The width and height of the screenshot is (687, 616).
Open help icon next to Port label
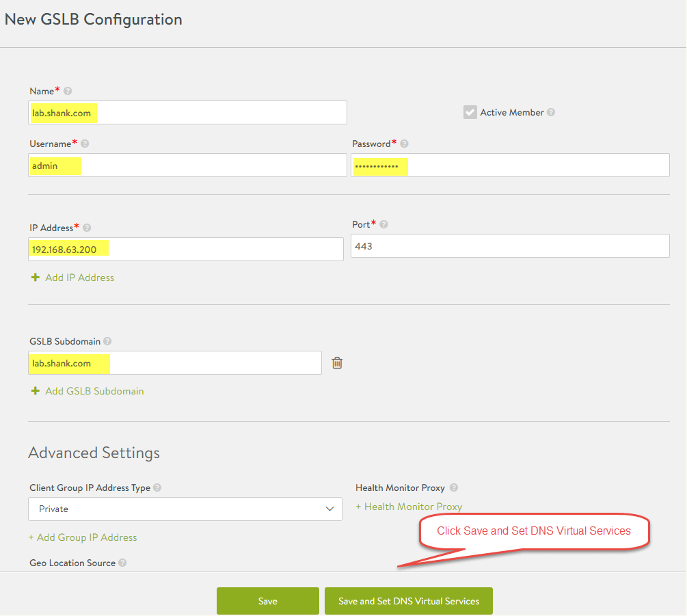coord(383,224)
